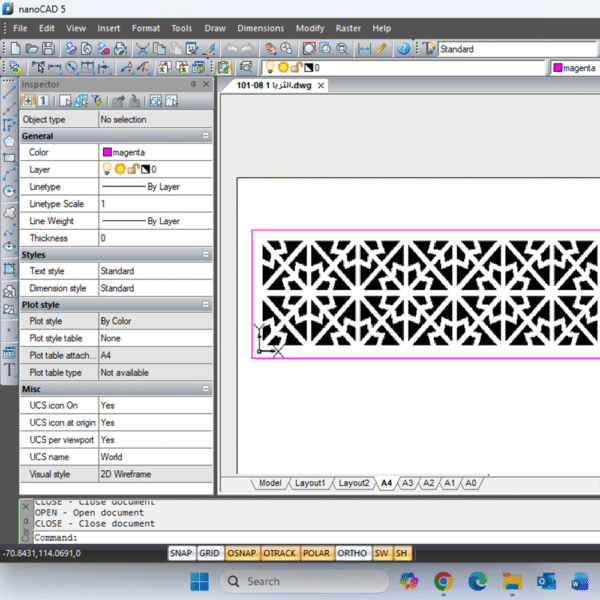The image size is (600, 600).
Task: Collapse the General section in Inspector
Action: coord(205,136)
